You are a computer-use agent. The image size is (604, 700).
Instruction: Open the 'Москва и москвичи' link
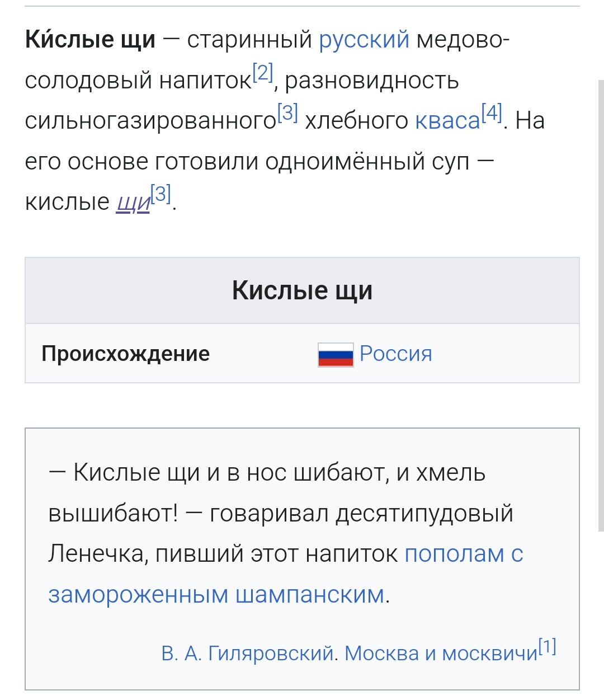(x=441, y=653)
